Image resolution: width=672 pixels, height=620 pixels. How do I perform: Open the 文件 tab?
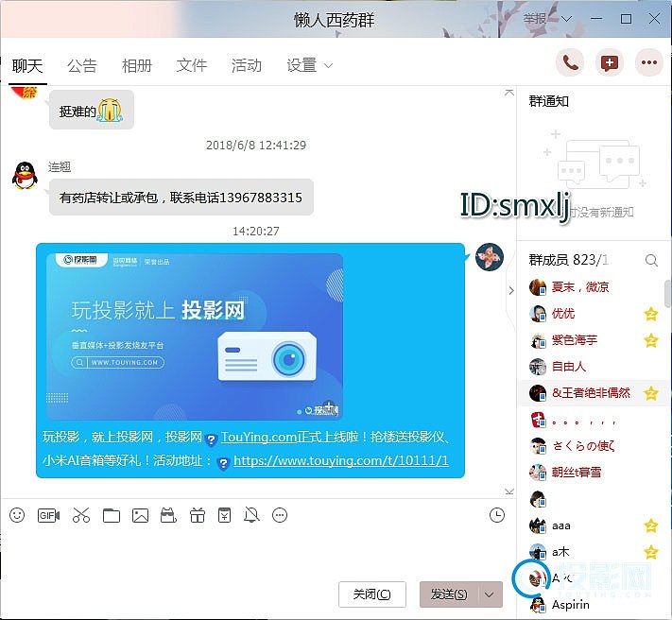click(192, 65)
